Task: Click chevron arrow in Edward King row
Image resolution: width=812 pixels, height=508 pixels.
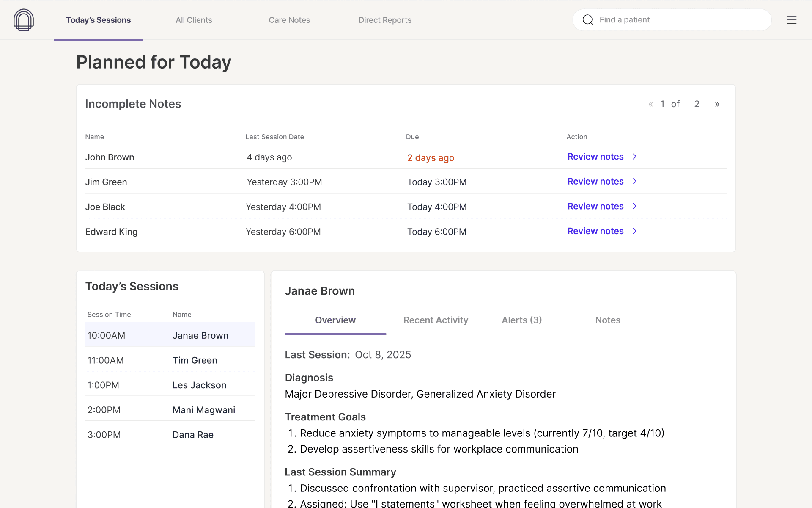Action: [634, 231]
